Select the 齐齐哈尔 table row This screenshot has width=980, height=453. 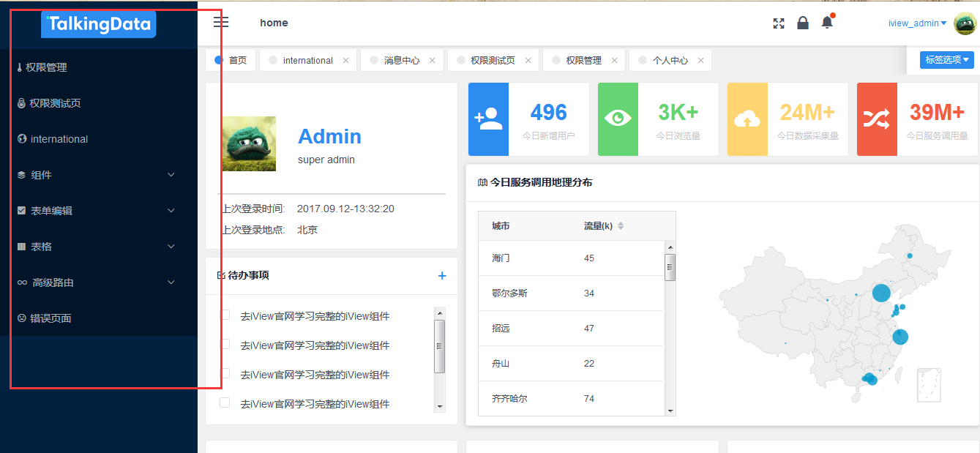coord(571,399)
